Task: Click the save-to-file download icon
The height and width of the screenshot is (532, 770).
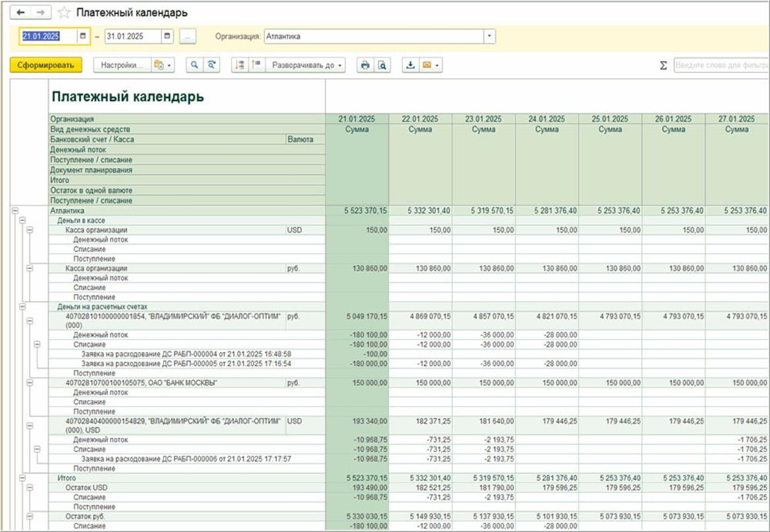Action: [x=410, y=65]
